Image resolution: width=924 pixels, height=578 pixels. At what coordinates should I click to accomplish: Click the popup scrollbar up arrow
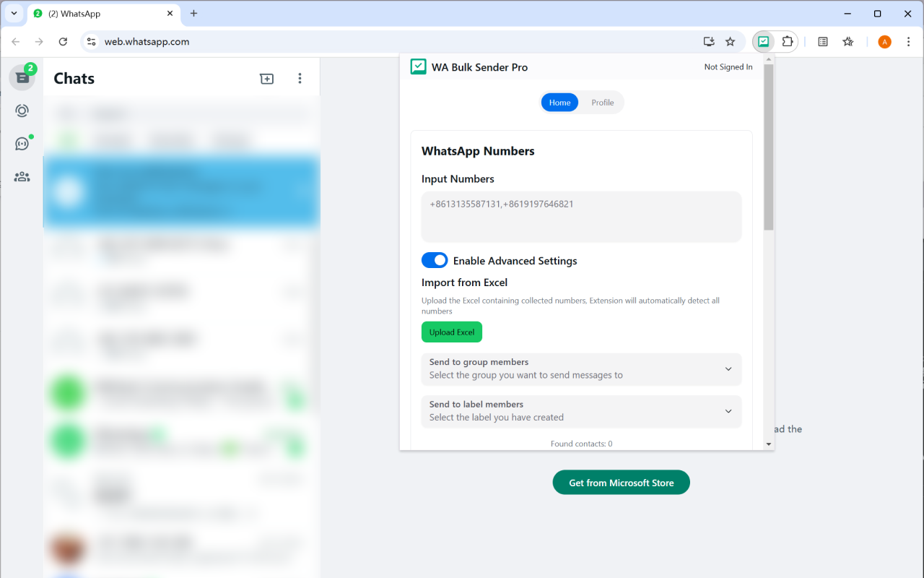[769, 59]
